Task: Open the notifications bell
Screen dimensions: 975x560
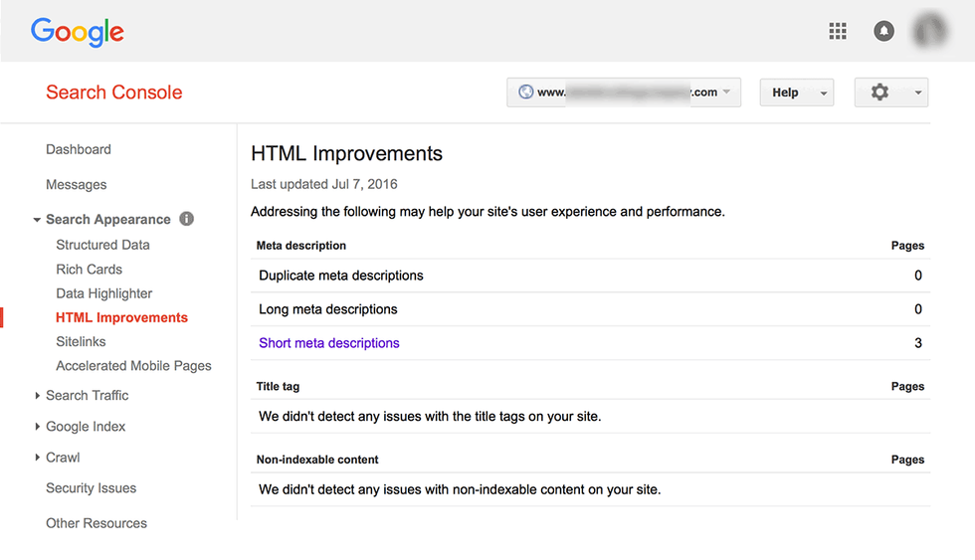Action: click(x=883, y=31)
